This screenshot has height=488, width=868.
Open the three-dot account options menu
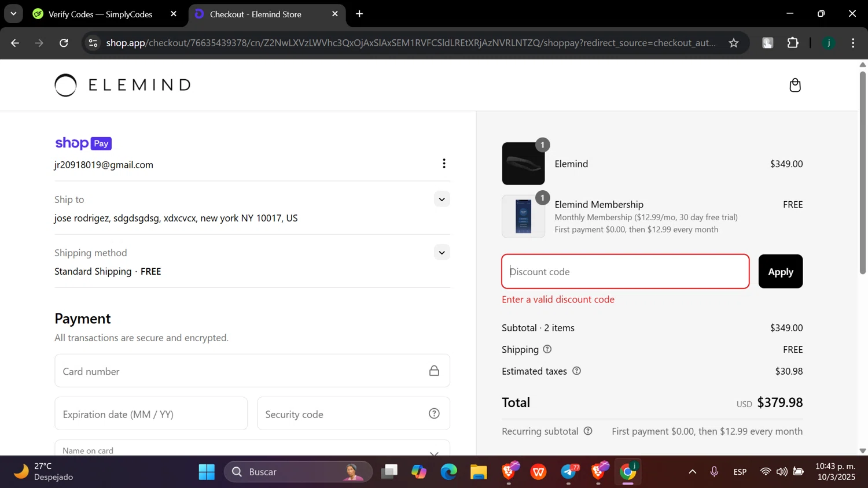[444, 164]
